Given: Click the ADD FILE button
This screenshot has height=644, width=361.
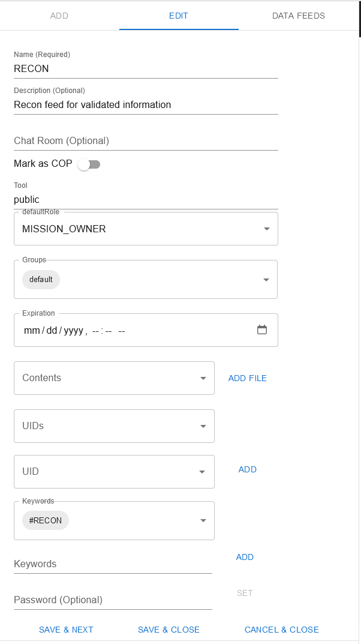Looking at the screenshot, I should point(247,378).
